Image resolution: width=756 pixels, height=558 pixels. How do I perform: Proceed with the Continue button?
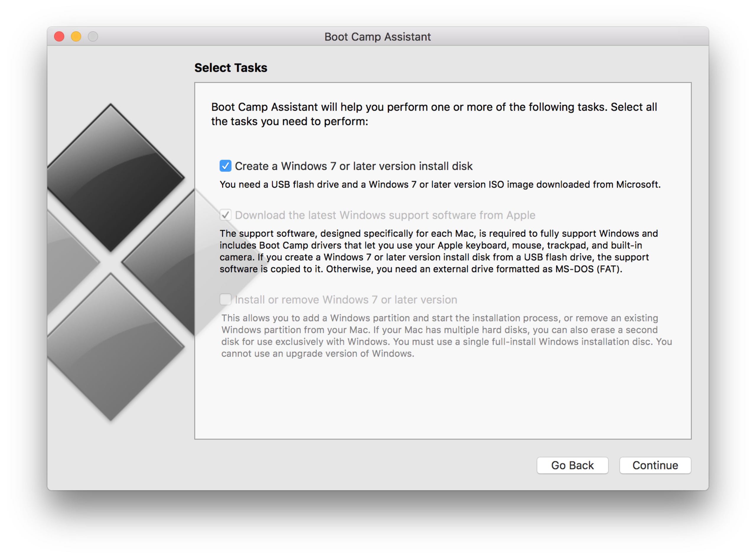(655, 465)
